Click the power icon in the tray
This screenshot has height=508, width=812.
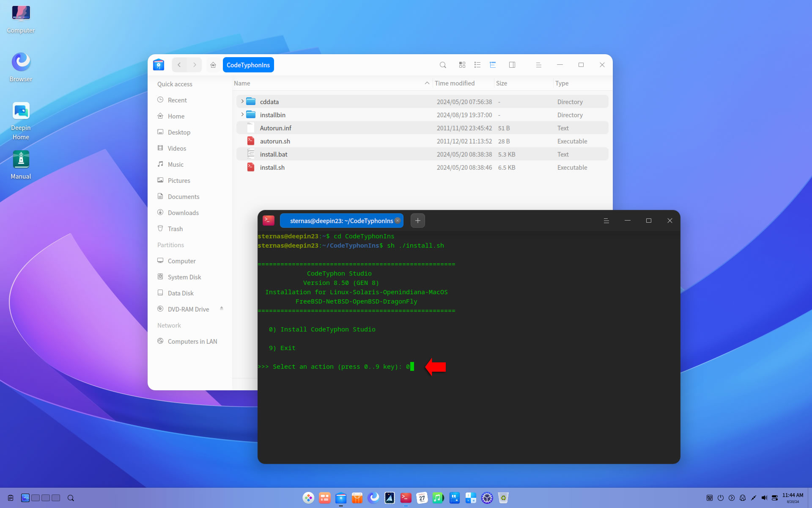(x=721, y=498)
